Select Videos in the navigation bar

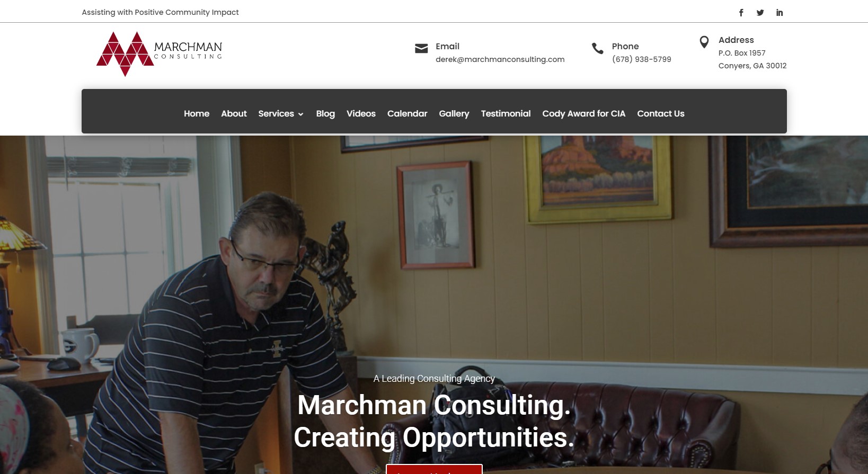tap(361, 113)
